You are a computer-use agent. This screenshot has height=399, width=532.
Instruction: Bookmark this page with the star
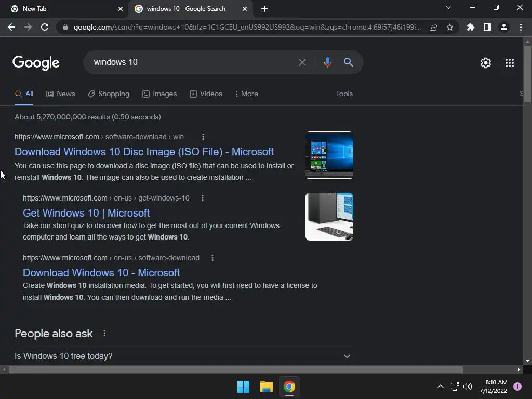[450, 27]
